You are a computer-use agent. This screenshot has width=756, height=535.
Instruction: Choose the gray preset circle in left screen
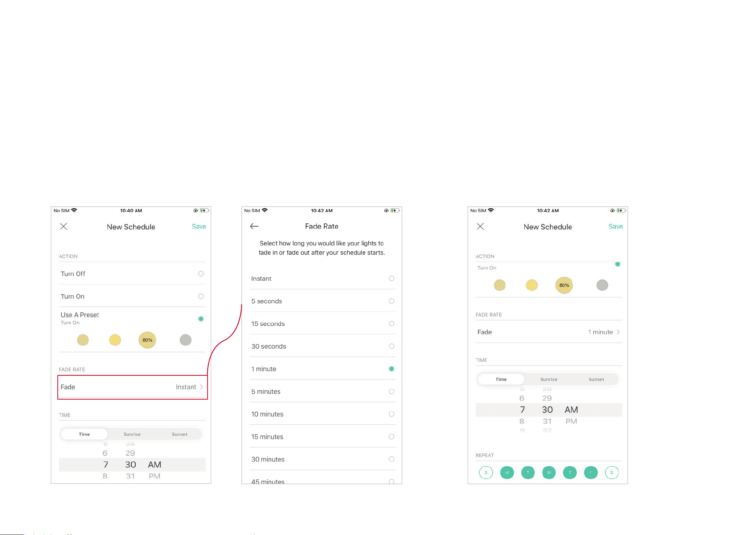pyautogui.click(x=185, y=340)
